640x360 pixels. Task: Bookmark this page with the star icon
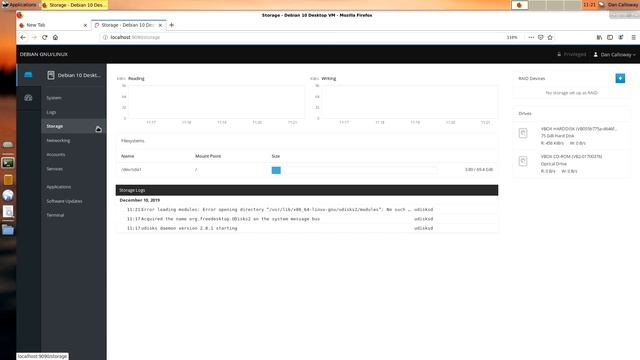point(550,37)
